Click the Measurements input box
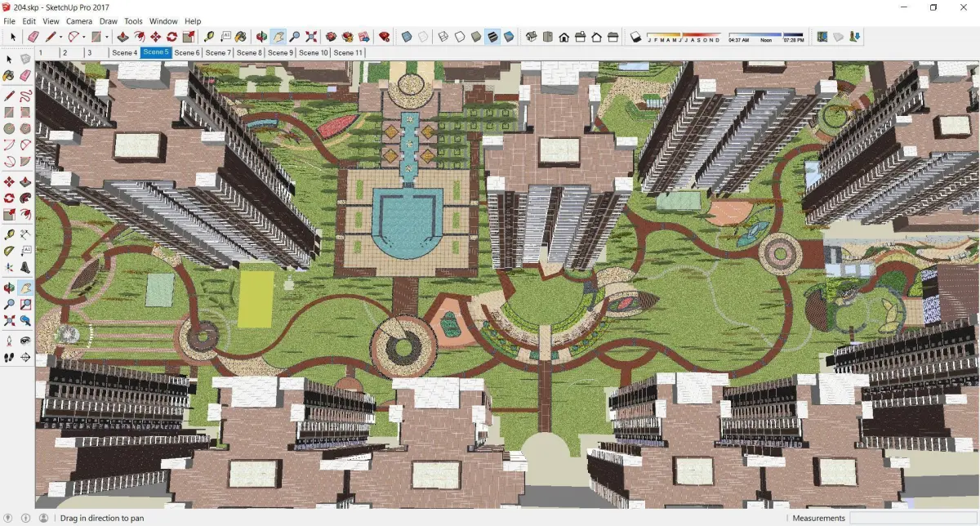Viewport: 980px width, 526px height. pyautogui.click(x=913, y=518)
